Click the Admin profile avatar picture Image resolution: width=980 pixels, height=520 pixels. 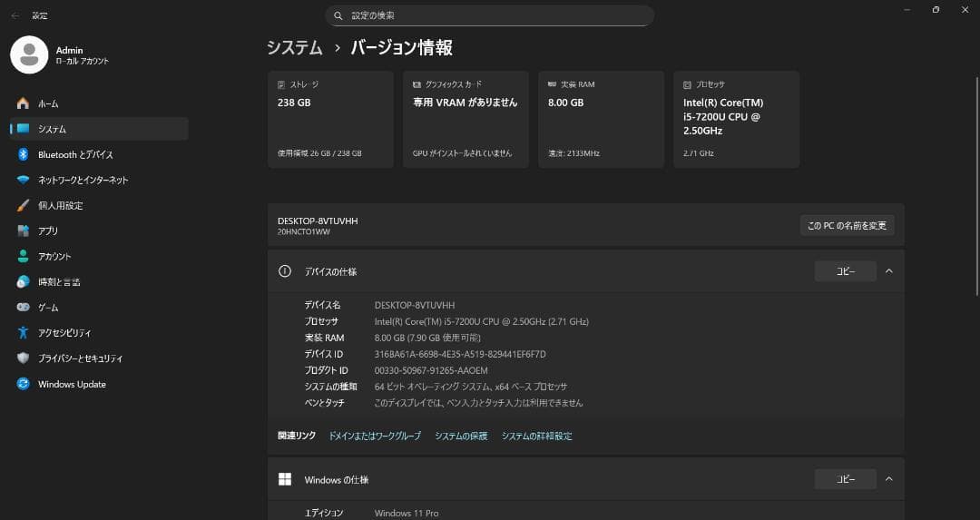pyautogui.click(x=29, y=54)
